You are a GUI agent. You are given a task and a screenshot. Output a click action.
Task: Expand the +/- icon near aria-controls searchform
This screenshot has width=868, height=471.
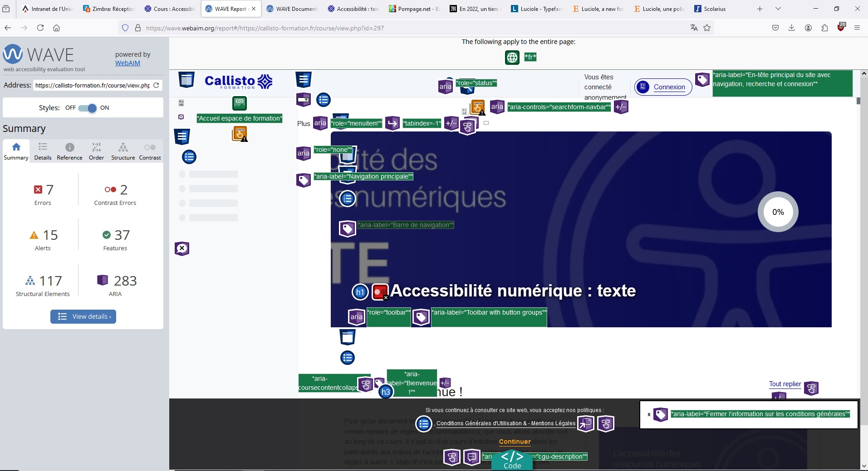(x=621, y=107)
